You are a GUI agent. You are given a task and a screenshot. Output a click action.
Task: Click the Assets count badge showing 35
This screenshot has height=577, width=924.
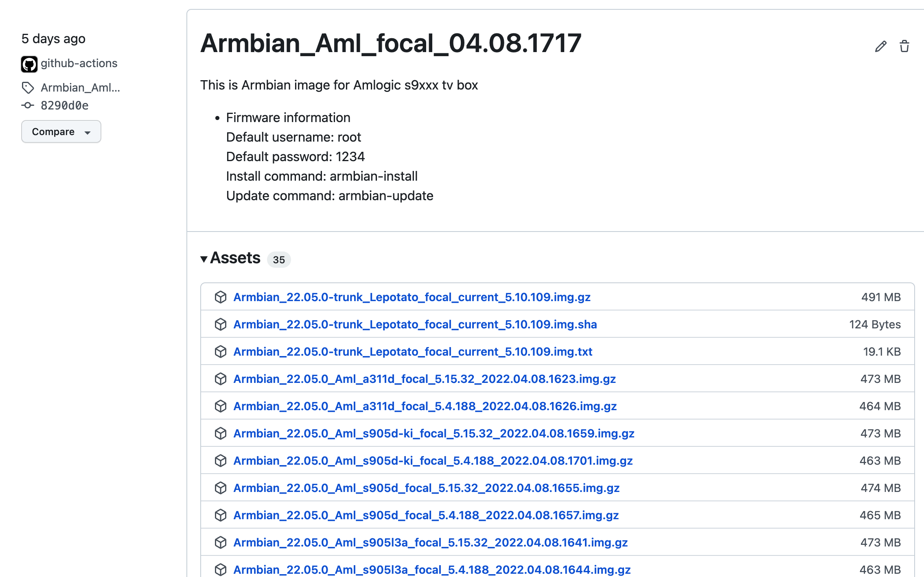coord(278,259)
